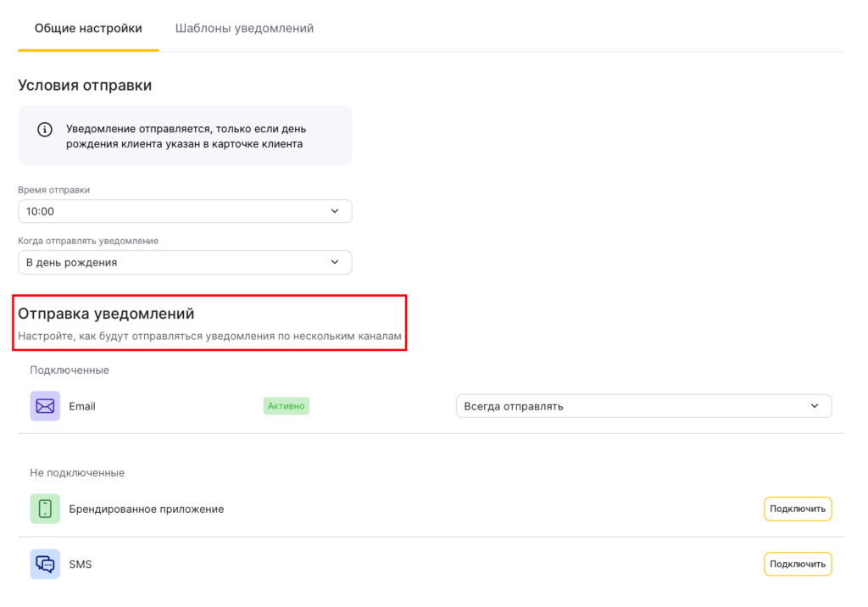Select the 'Email' channel label
Image resolution: width=868 pixels, height=607 pixels.
pyautogui.click(x=82, y=406)
